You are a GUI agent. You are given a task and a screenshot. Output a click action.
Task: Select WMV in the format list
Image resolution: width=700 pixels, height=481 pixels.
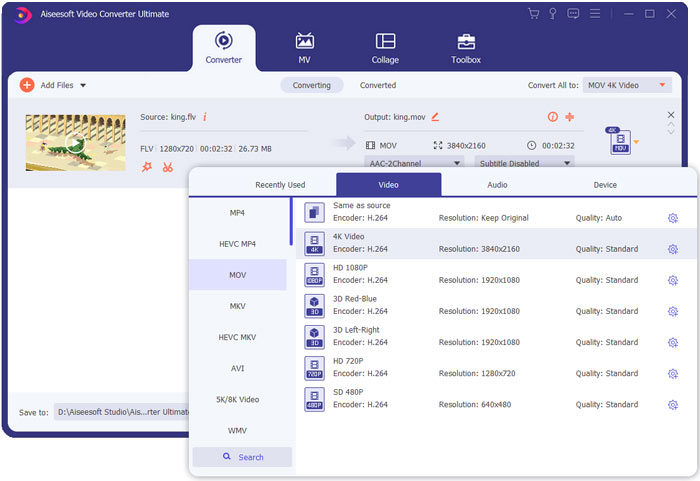click(238, 431)
